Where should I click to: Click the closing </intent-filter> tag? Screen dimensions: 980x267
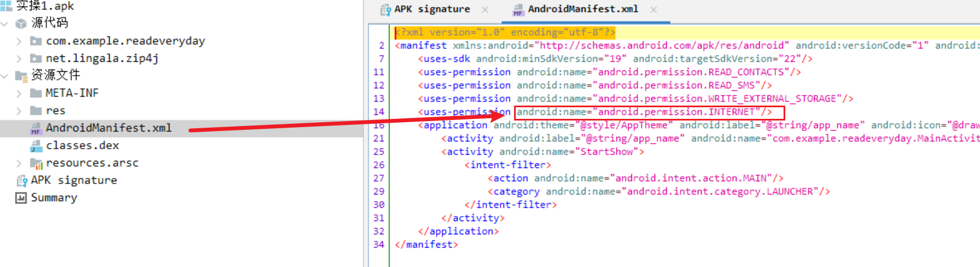(510, 205)
